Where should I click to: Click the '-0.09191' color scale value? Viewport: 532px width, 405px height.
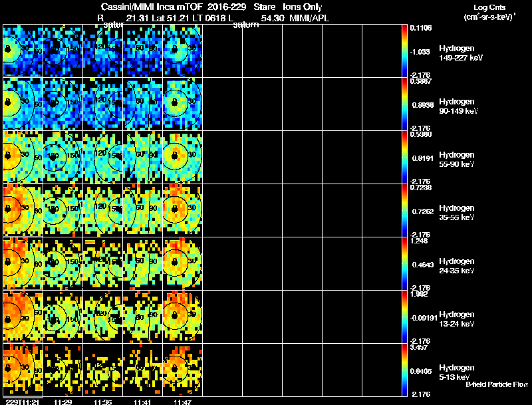(x=424, y=318)
